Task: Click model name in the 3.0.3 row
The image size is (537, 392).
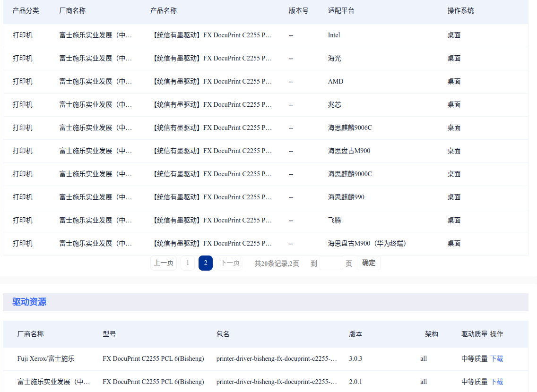Action: [153, 358]
